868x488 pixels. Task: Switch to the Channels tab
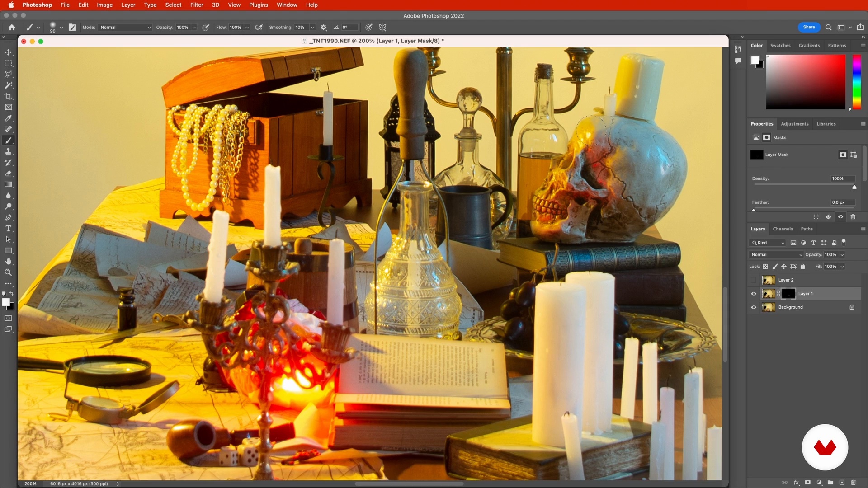point(783,229)
